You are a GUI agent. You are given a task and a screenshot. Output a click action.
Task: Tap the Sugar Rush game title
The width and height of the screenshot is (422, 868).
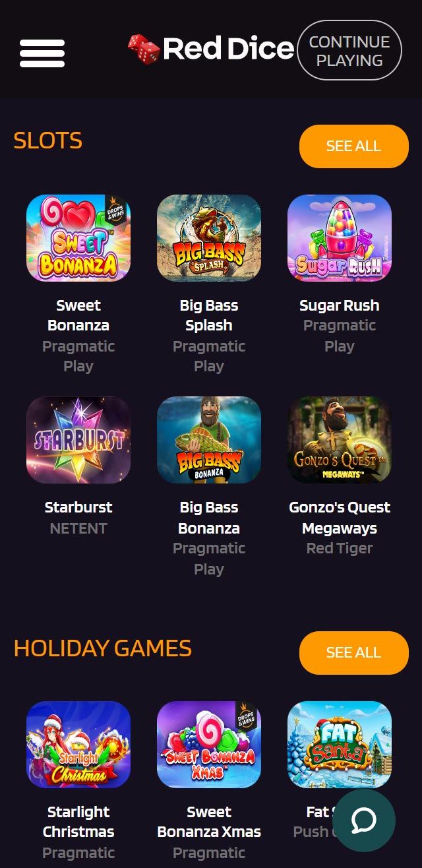click(x=340, y=305)
